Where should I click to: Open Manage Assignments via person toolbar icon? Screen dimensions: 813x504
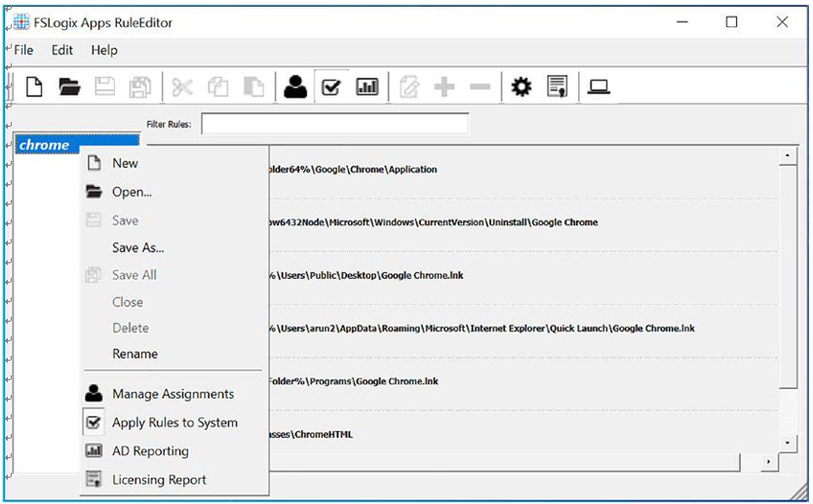(295, 87)
